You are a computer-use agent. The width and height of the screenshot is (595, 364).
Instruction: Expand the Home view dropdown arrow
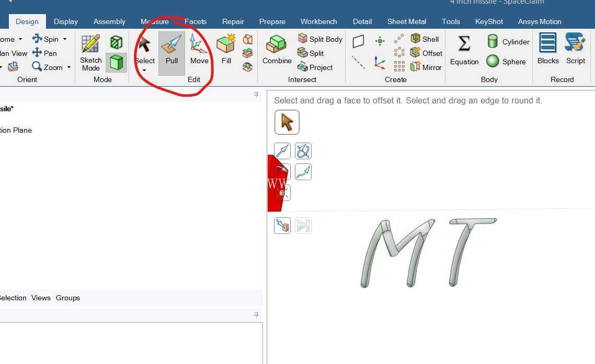pos(20,39)
